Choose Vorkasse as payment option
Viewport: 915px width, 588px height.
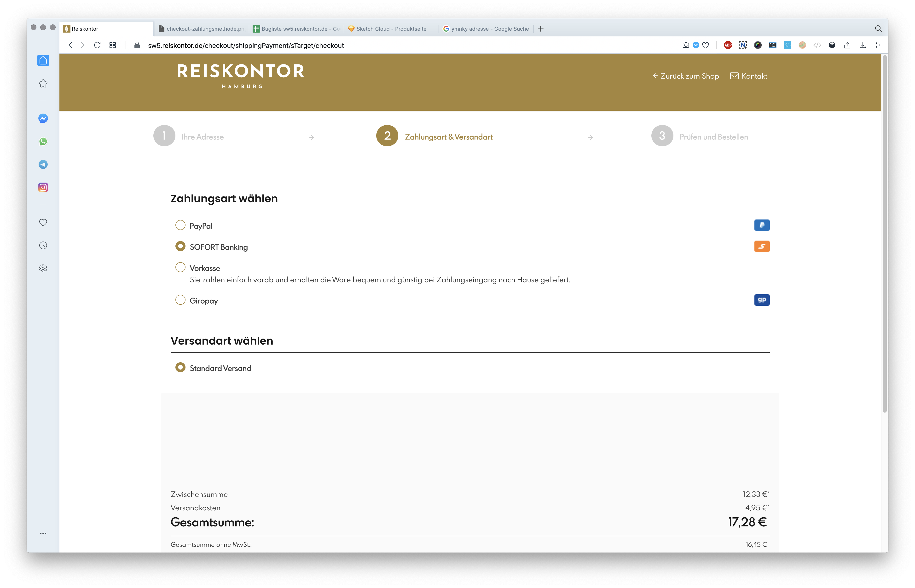coord(180,267)
